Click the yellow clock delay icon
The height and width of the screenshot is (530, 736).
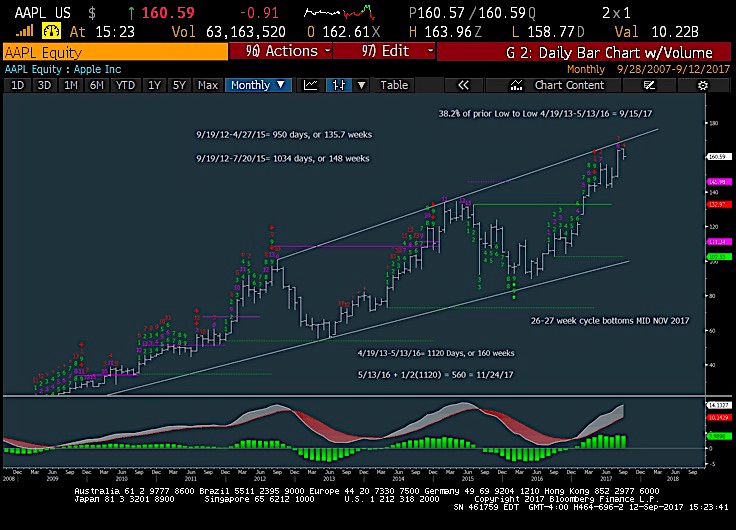51,31
